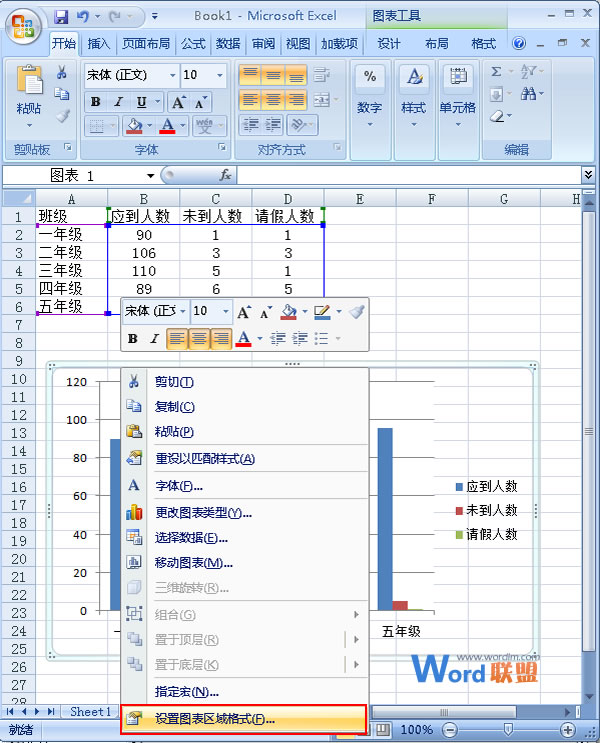600x743 pixels.
Task: Click the Save icon in quick access toolbar
Action: point(61,17)
